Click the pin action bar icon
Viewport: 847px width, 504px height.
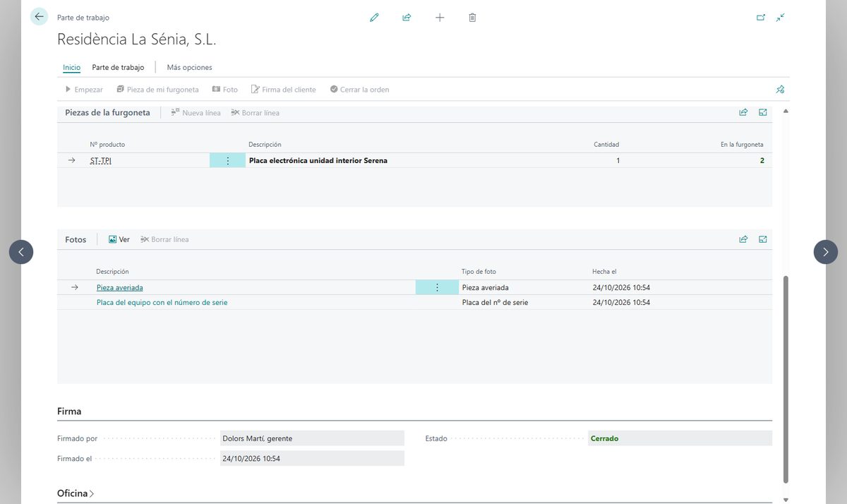780,90
